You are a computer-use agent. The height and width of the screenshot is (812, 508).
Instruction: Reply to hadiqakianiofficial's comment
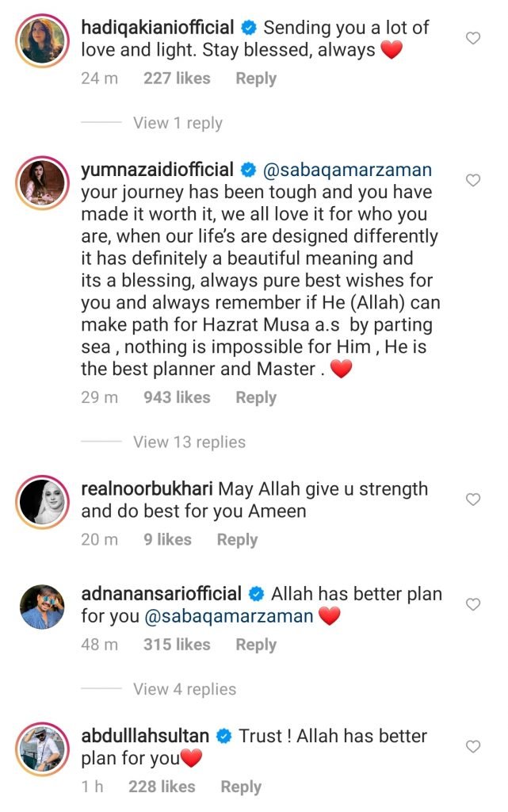click(256, 79)
